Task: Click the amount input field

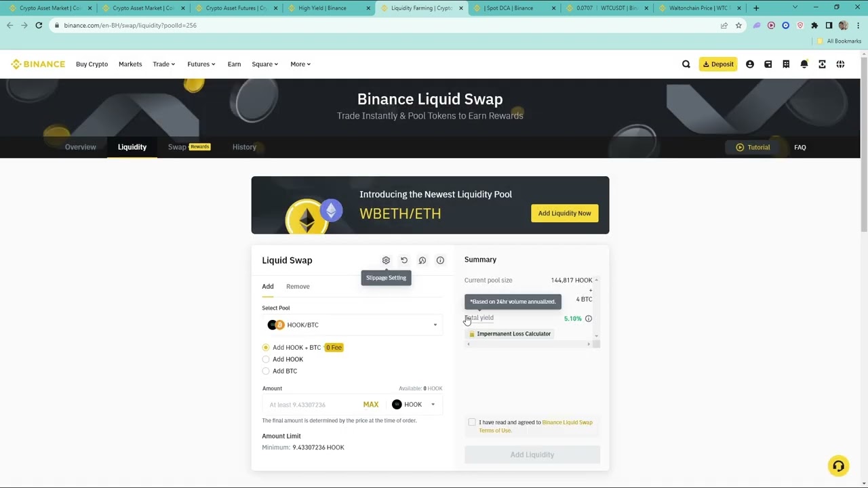Action: click(313, 405)
